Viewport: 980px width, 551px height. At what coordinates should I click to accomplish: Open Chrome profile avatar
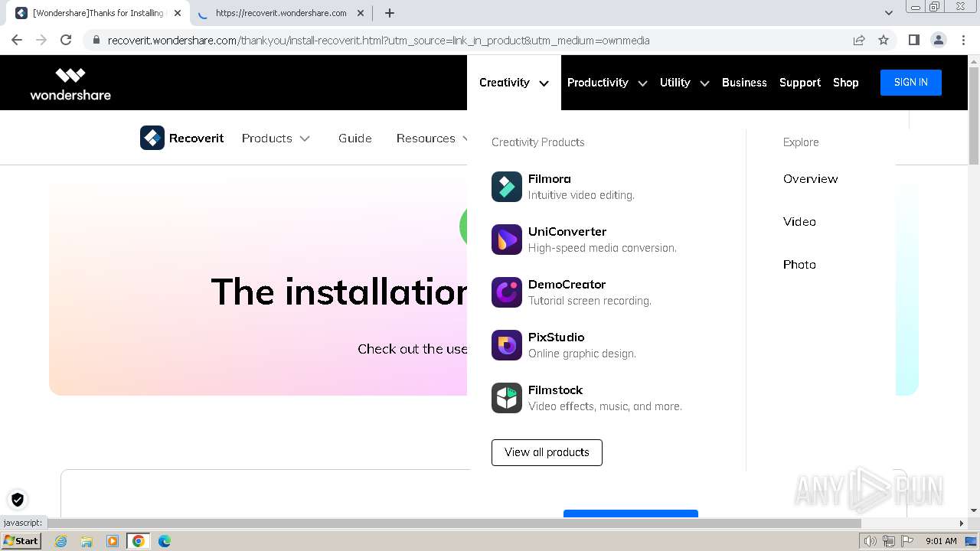click(x=939, y=40)
